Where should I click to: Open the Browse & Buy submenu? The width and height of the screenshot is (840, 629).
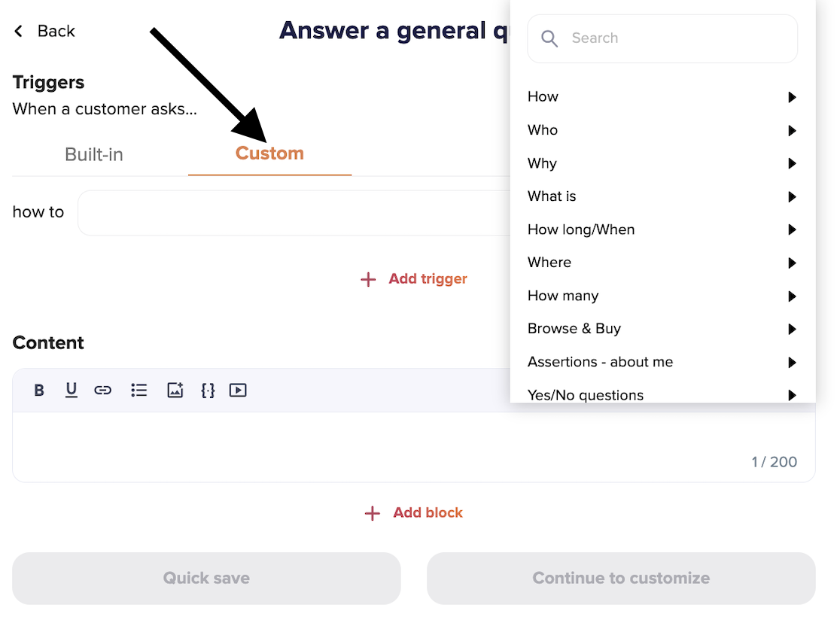(x=662, y=329)
